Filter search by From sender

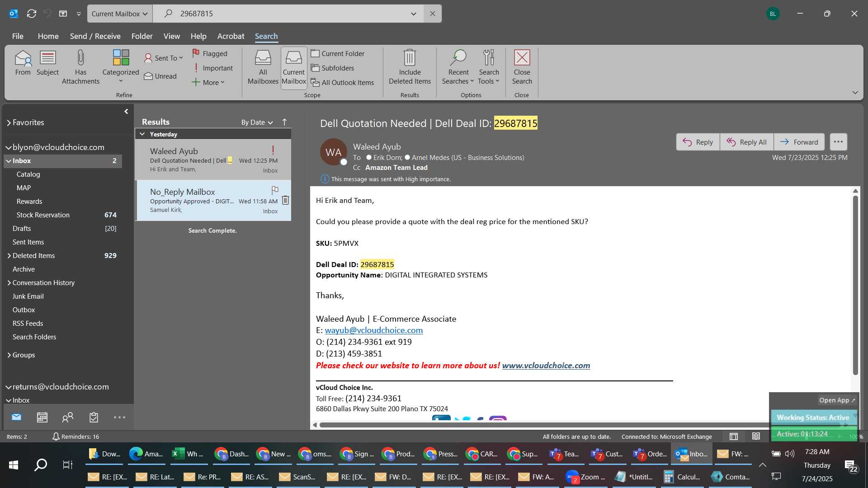point(23,63)
